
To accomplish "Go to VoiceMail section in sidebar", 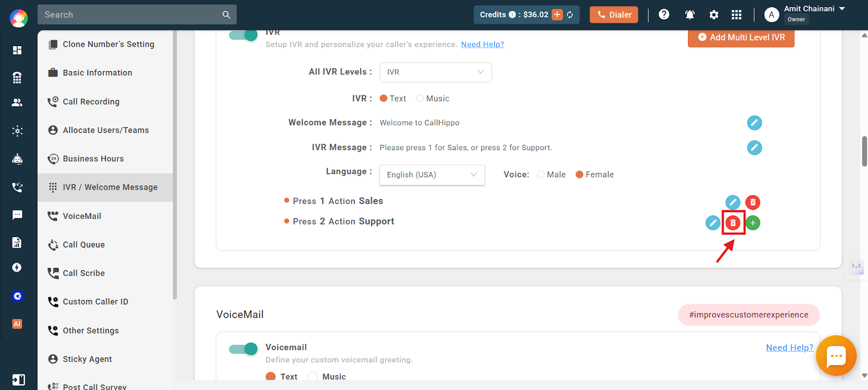I will (x=105, y=216).
